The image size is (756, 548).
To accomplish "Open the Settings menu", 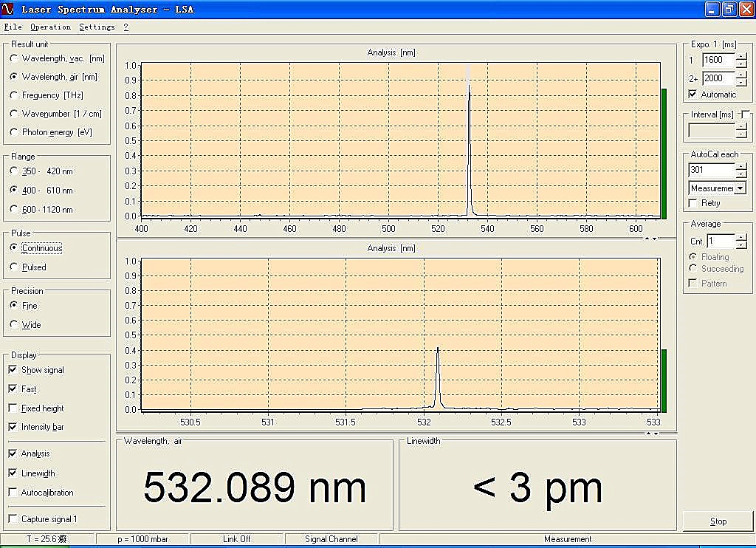I will tap(97, 27).
